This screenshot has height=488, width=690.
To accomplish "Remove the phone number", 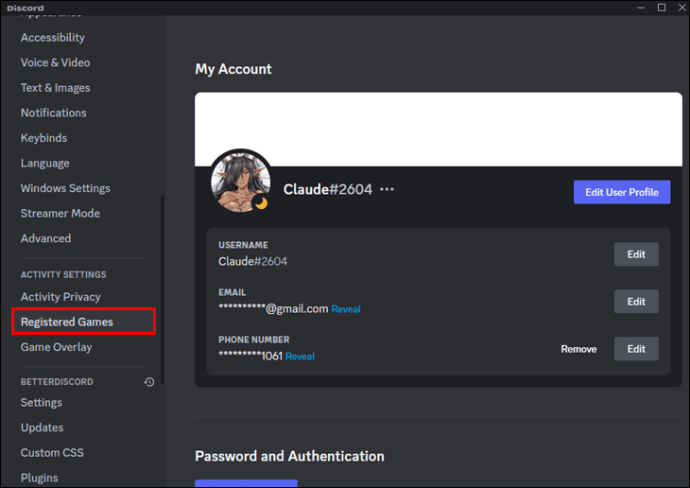I will point(578,349).
